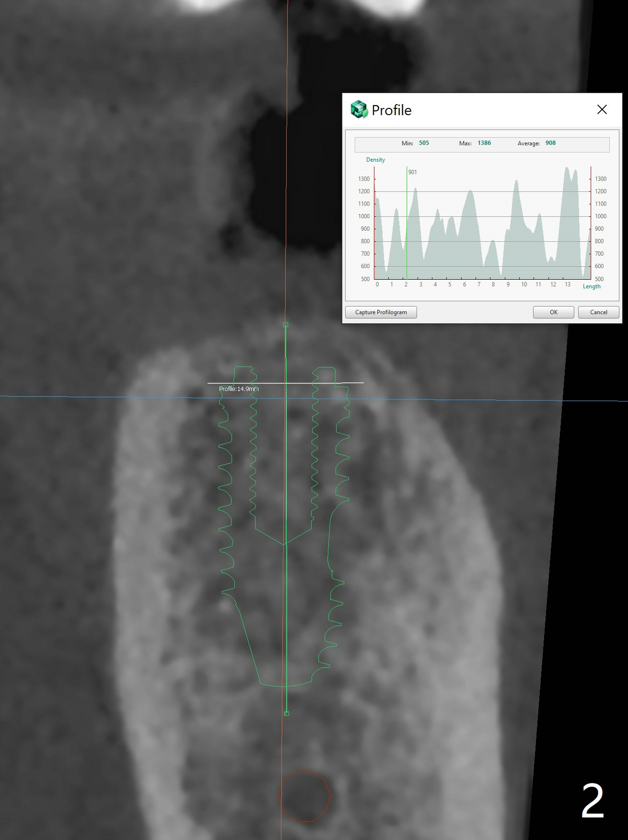Click the Average density value 908

tap(550, 143)
